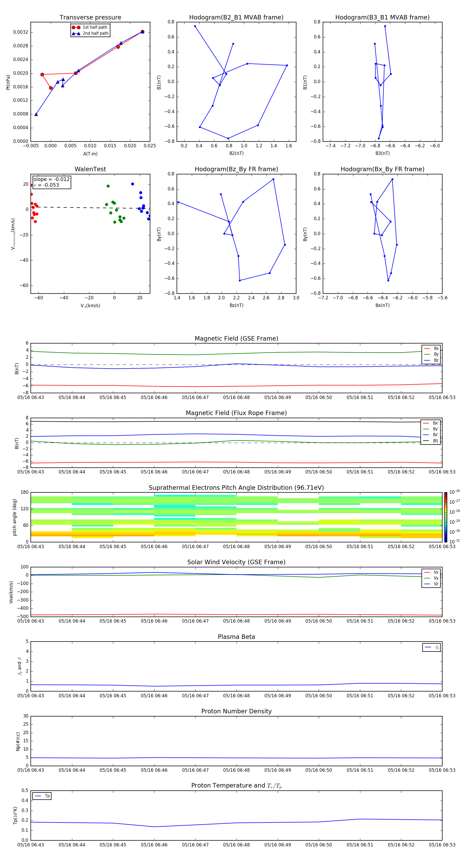Viewport: 473px width, 868px height.
Task: Click the "Tp(10^6K)" y-axis label
Action: 15,815
